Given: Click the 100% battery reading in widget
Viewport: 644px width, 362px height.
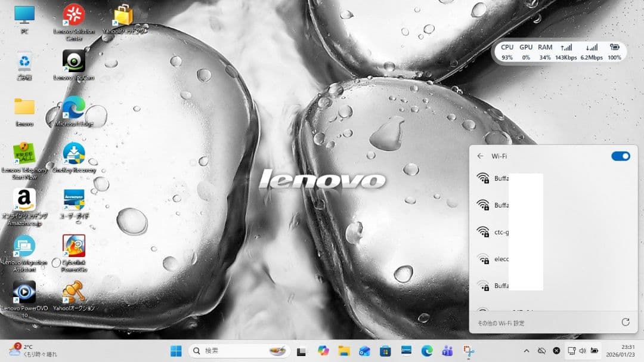Looking at the screenshot, I should point(614,52).
